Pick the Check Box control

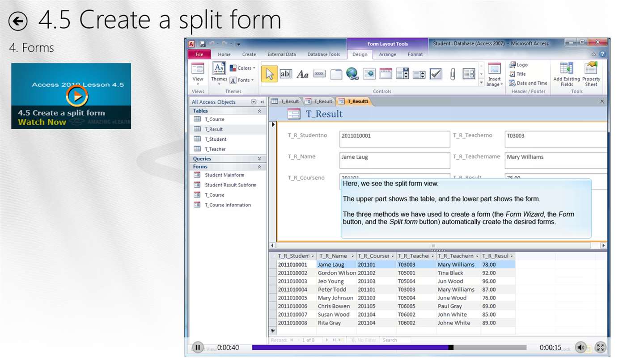pos(436,74)
